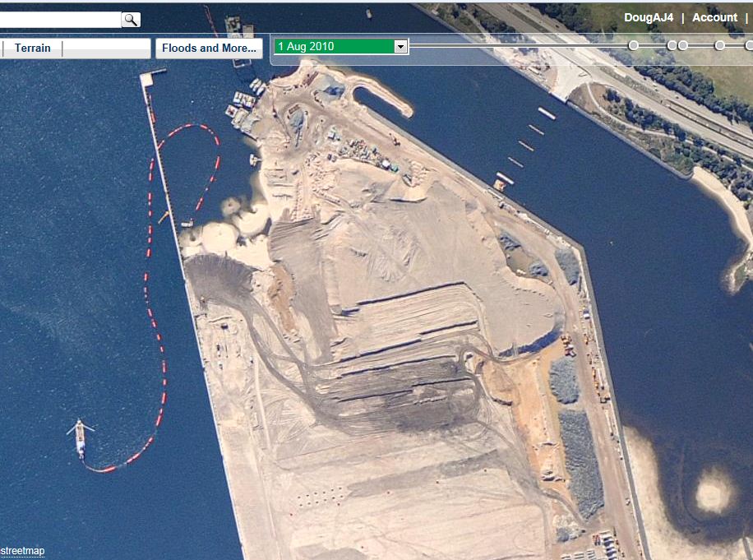Click the small boat near top edge
Image resolution: width=753 pixels, height=560 pixels.
[x=368, y=13]
